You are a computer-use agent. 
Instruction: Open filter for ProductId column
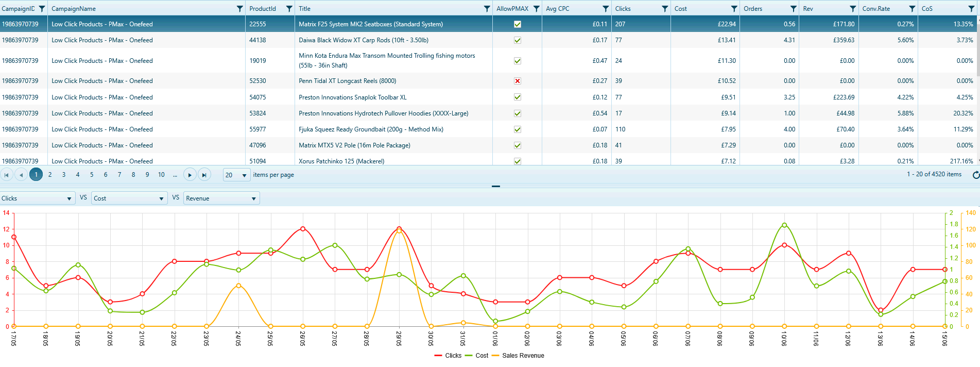289,9
